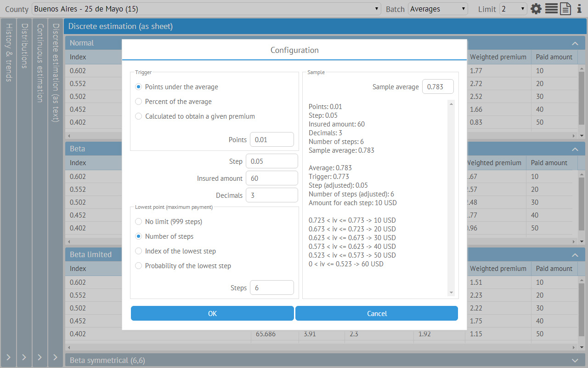
Task: Click the Decimals input field
Action: click(272, 195)
